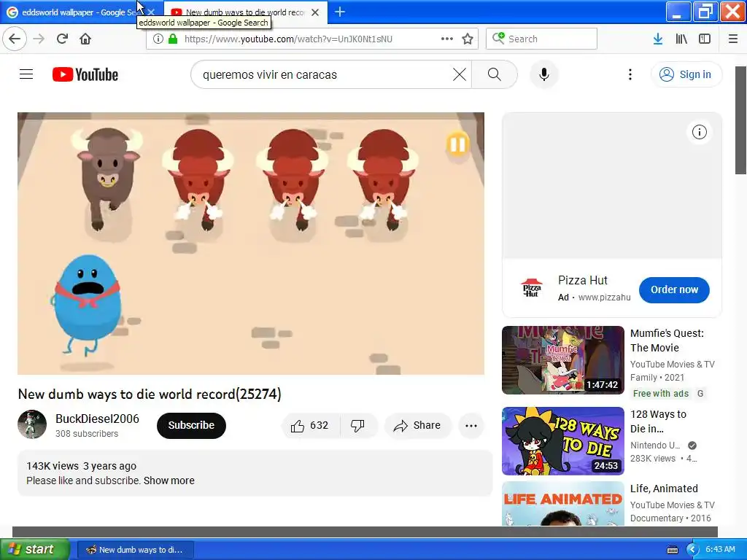Toggle the browser sidebar icon
The height and width of the screenshot is (560, 747).
705,39
